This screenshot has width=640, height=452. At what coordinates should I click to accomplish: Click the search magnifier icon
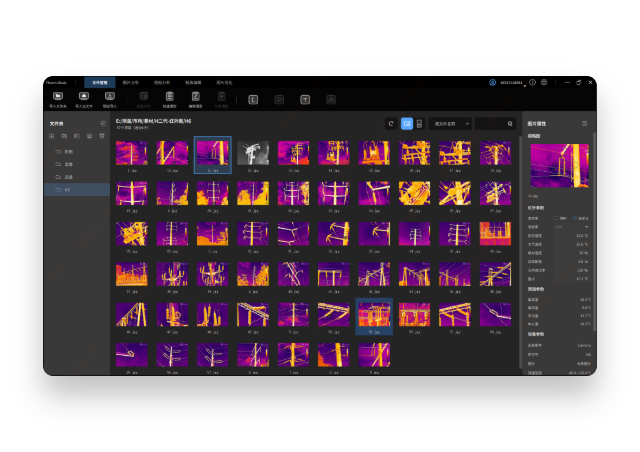coord(510,124)
